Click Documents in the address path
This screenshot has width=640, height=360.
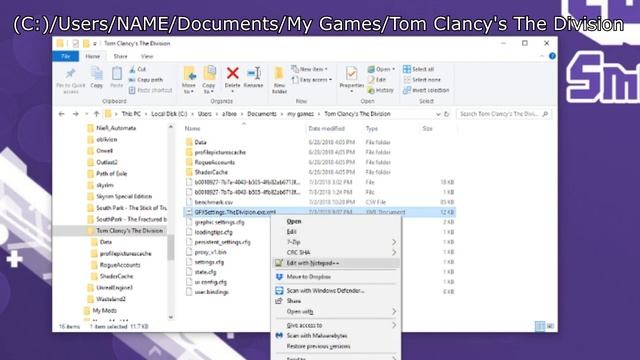(262, 114)
